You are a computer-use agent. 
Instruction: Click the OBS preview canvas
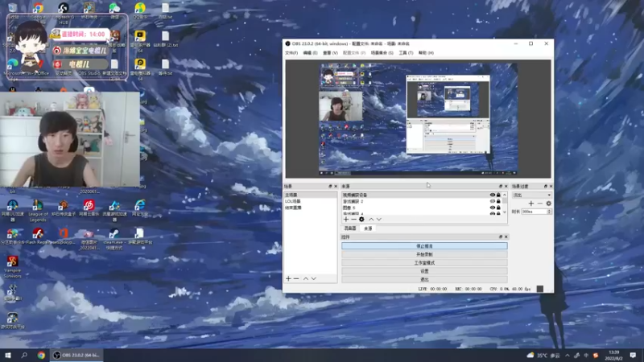tap(418, 118)
